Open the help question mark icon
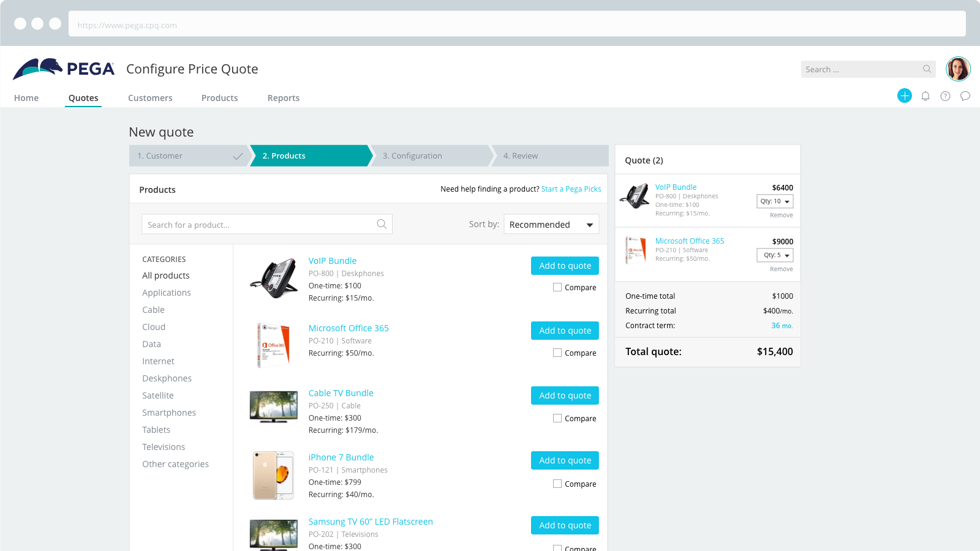The image size is (980, 551). 945,96
